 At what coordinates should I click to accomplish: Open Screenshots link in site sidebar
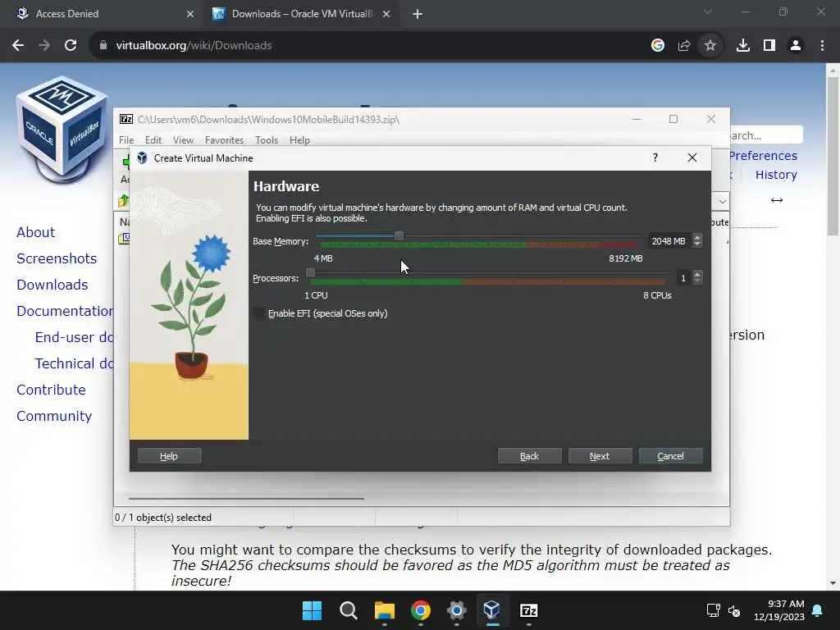point(57,258)
